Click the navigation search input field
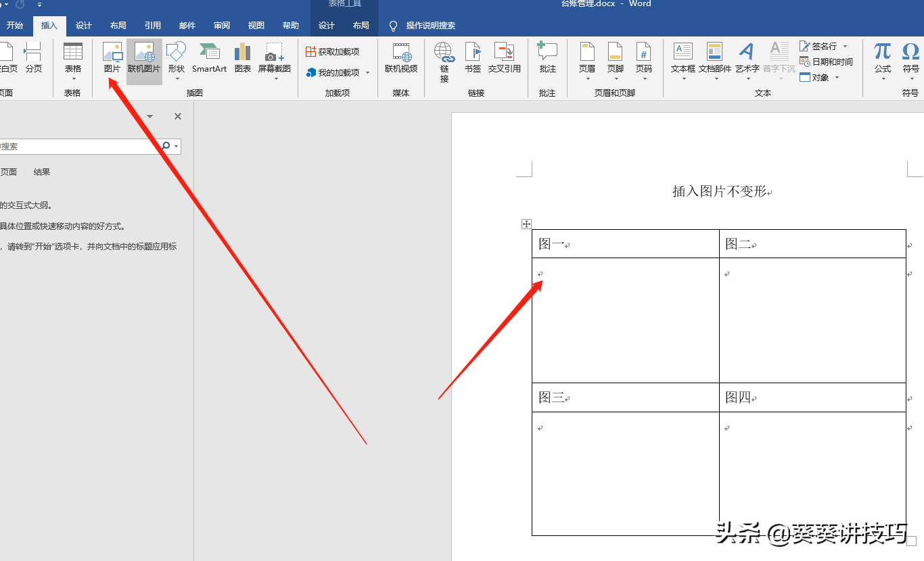The height and width of the screenshot is (561, 924). coord(78,146)
